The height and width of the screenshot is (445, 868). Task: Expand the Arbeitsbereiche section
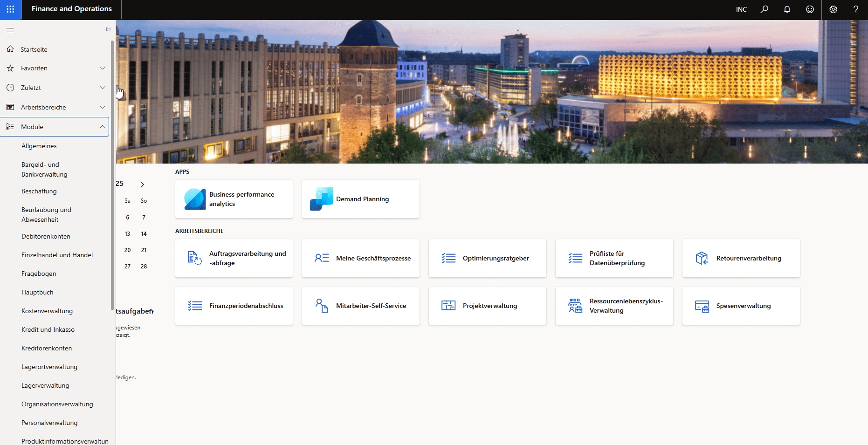[102, 107]
